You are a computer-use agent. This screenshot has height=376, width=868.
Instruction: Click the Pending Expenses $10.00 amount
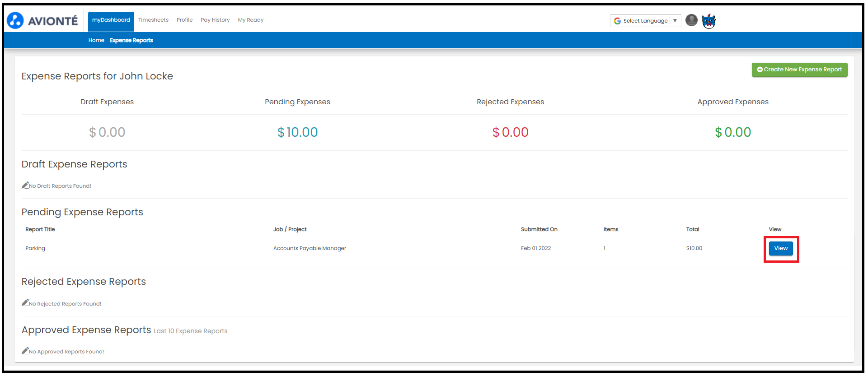click(x=297, y=132)
